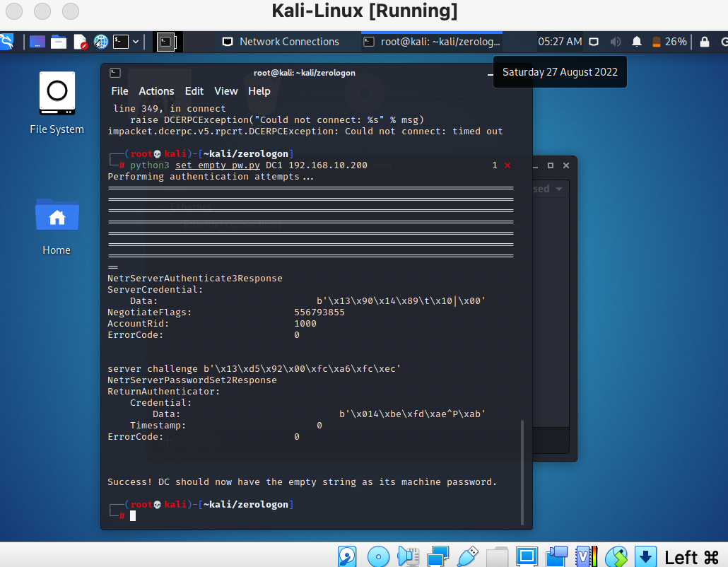Launch the text editor from panel
Image resolution: width=728 pixels, height=567 pixels.
[80, 42]
